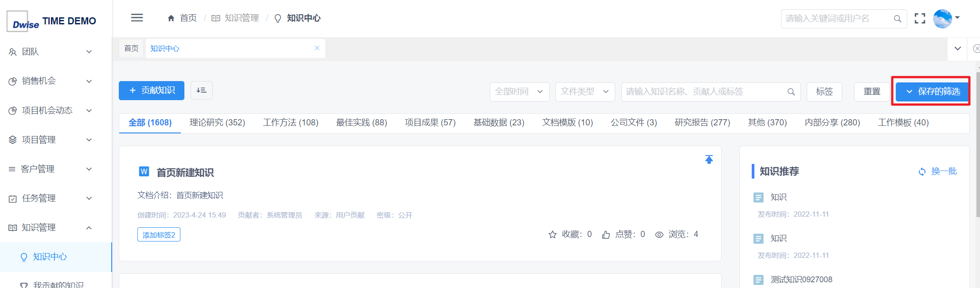Screen dimensions: 980x288
Task: Toggle the hamburger sidebar collapse icon
Action: pyautogui.click(x=137, y=18)
